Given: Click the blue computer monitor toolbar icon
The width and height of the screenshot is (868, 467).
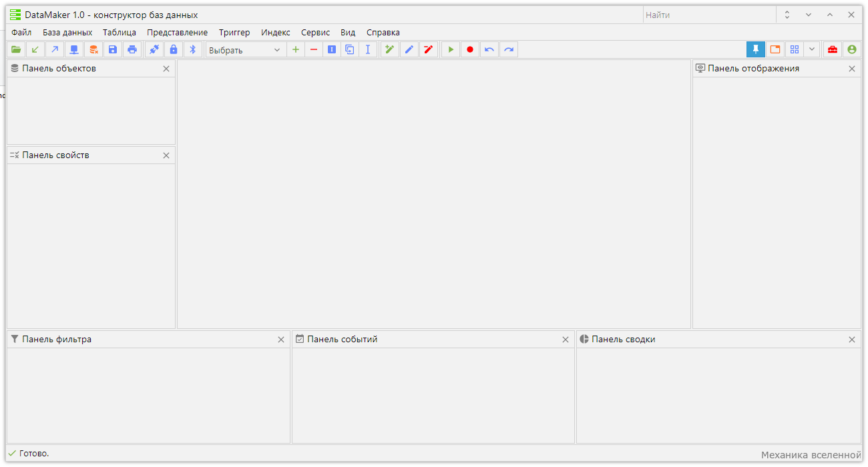Looking at the screenshot, I should click(74, 49).
